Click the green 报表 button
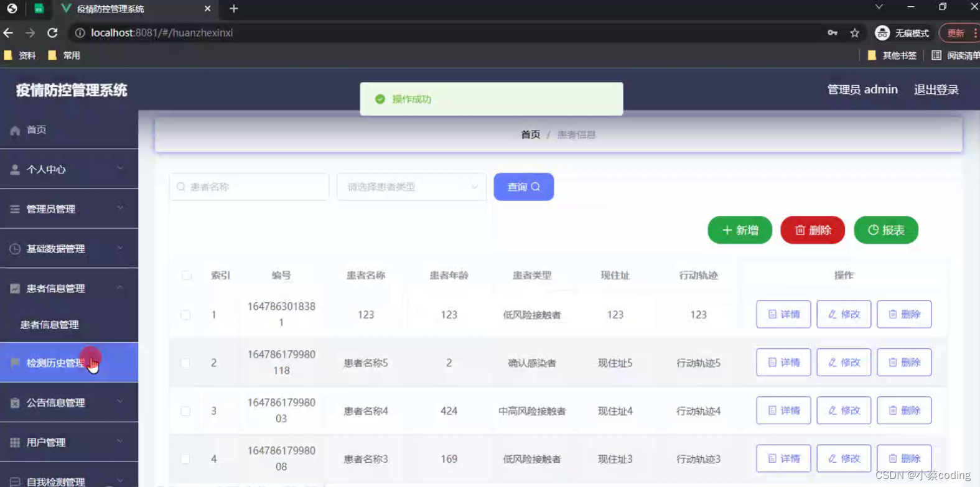 pyautogui.click(x=886, y=230)
